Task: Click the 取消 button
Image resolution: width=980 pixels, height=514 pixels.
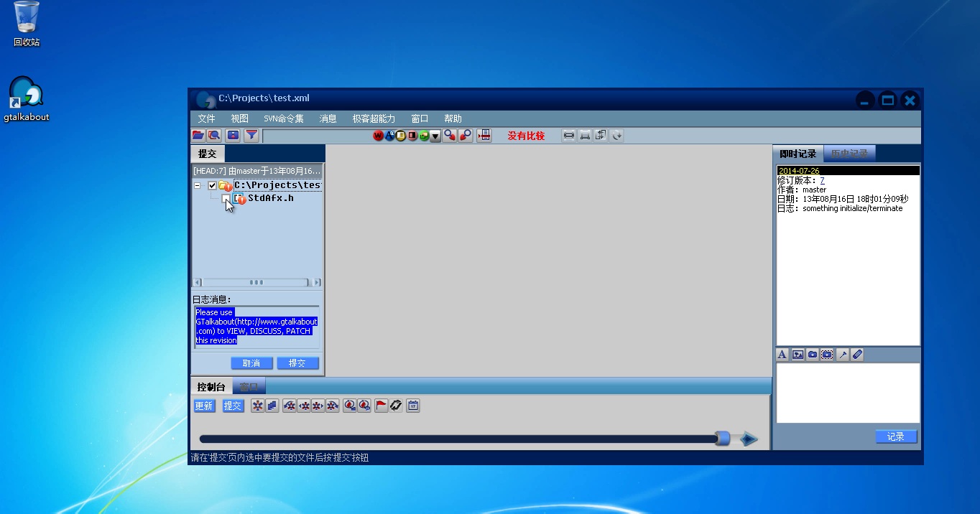Action: [251, 363]
